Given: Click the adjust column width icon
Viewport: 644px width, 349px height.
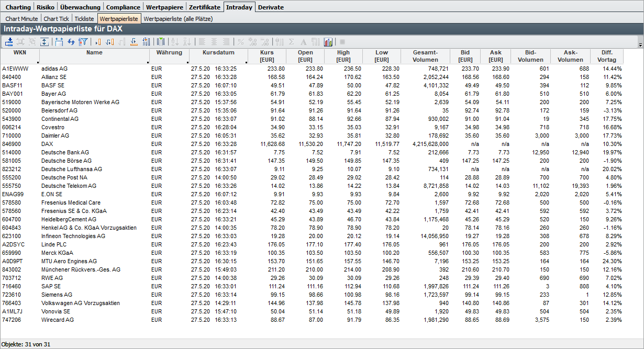Looking at the screenshot, I should 59,42.
